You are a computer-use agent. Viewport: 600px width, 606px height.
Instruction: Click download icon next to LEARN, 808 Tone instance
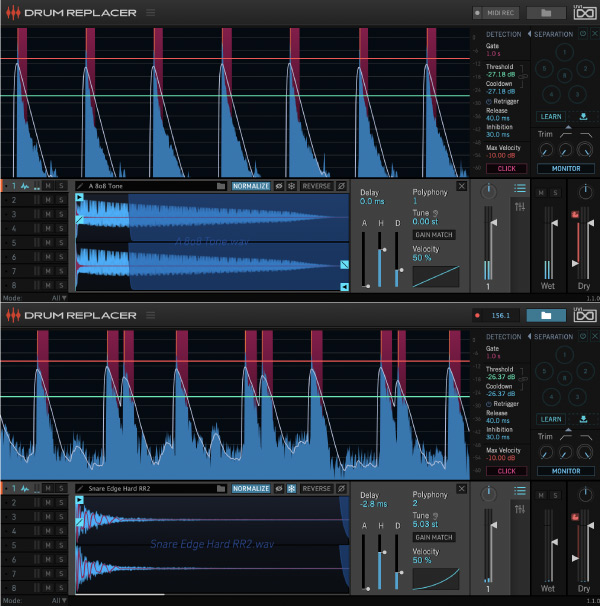[x=583, y=116]
